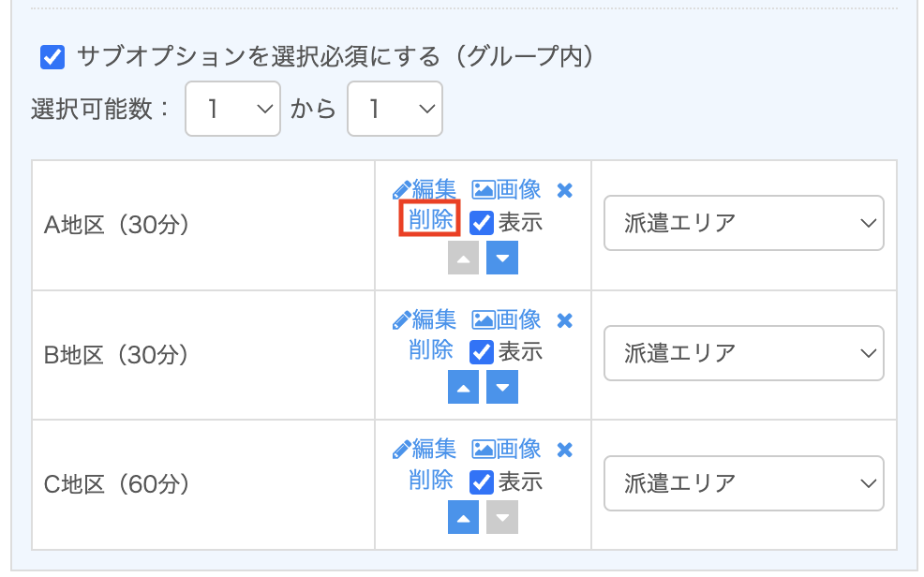Click the 削除 link for A地区
Viewport: 924px width, 577px height.
(x=430, y=219)
